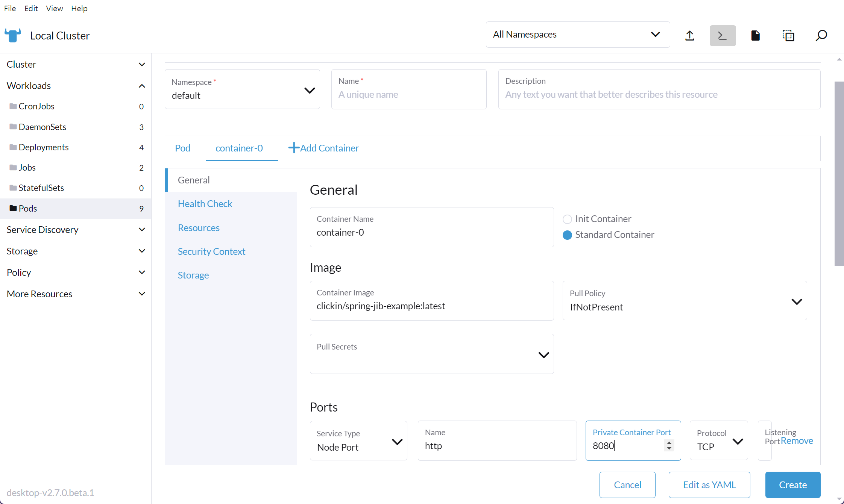Image resolution: width=844 pixels, height=504 pixels.
Task: Click the StatefulSets folder icon
Action: click(x=13, y=188)
